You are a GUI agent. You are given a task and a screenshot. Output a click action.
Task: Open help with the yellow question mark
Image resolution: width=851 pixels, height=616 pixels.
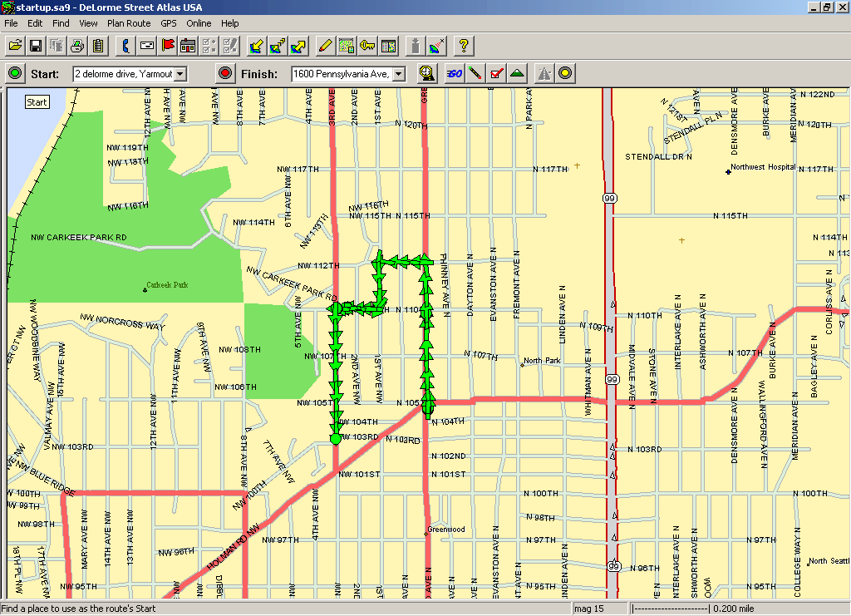point(464,46)
